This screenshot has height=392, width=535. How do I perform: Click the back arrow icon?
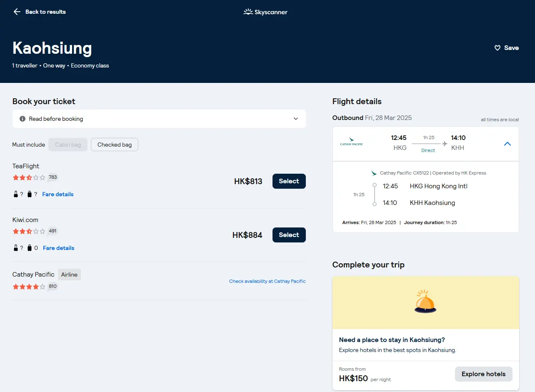pos(17,12)
